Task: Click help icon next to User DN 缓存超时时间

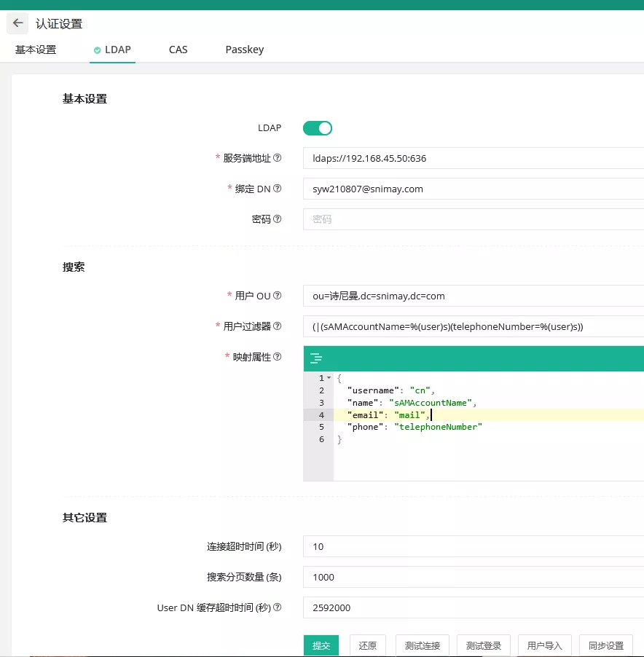Action: [x=278, y=607]
